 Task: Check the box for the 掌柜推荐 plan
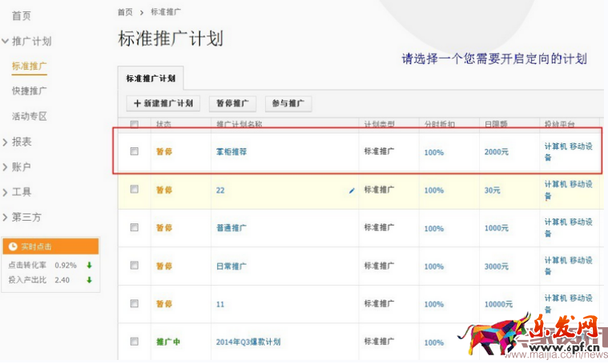point(134,151)
